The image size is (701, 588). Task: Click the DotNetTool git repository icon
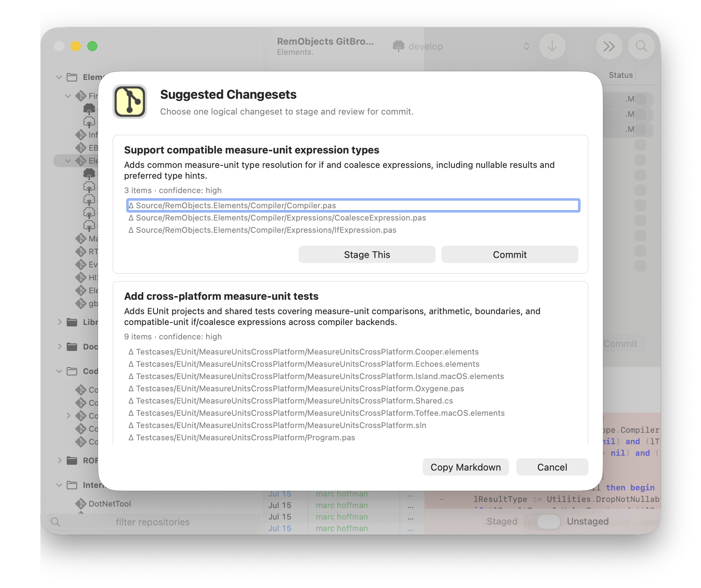[81, 504]
